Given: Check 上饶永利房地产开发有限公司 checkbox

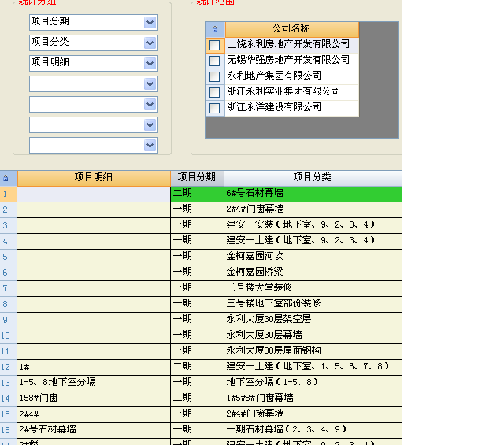Looking at the screenshot, I should pos(214,45).
